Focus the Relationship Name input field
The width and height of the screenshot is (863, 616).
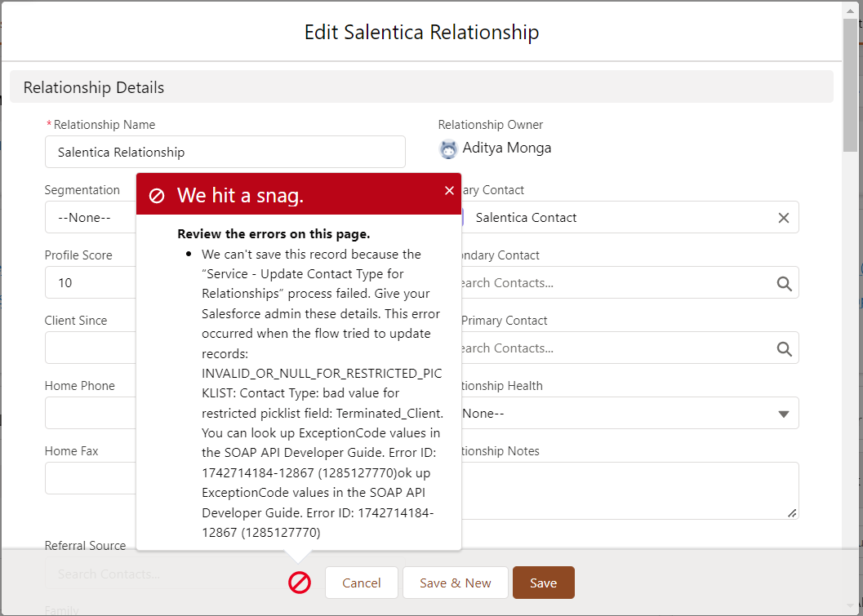coord(225,152)
